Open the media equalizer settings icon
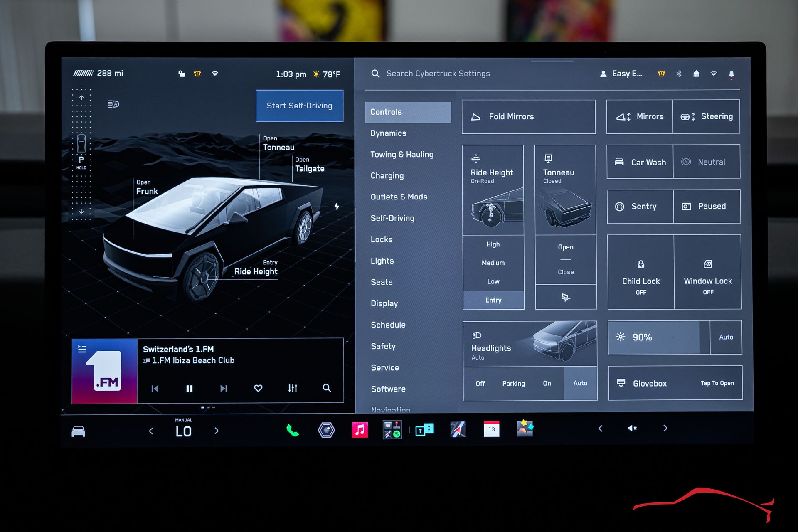 click(x=293, y=388)
